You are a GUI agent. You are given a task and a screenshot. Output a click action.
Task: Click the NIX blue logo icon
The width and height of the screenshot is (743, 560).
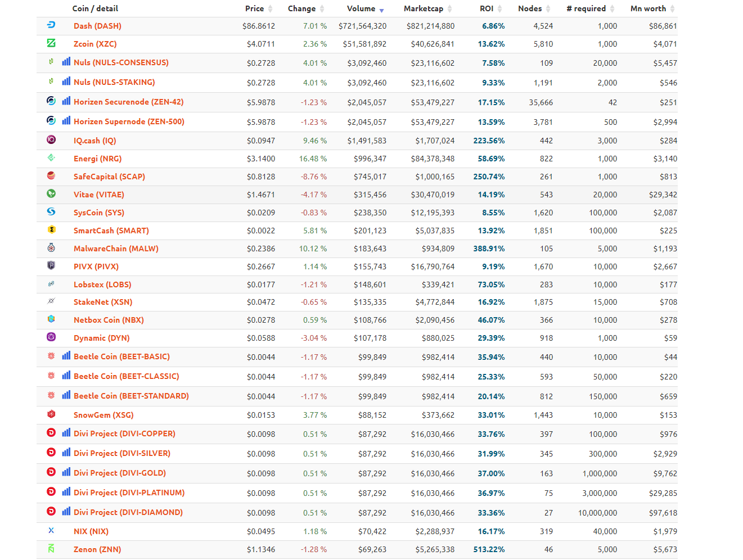coord(51,530)
